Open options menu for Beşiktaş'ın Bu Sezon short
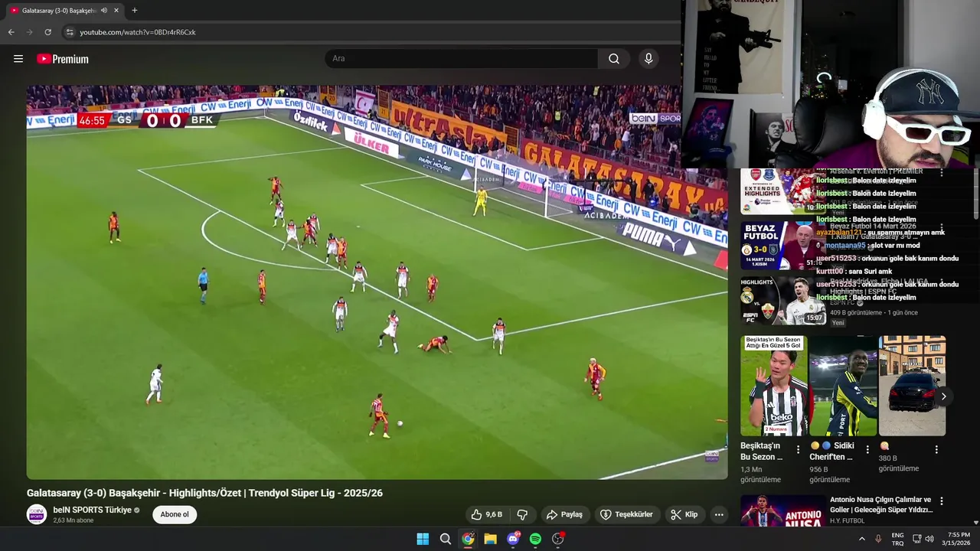This screenshot has height=551, width=980. tap(798, 450)
